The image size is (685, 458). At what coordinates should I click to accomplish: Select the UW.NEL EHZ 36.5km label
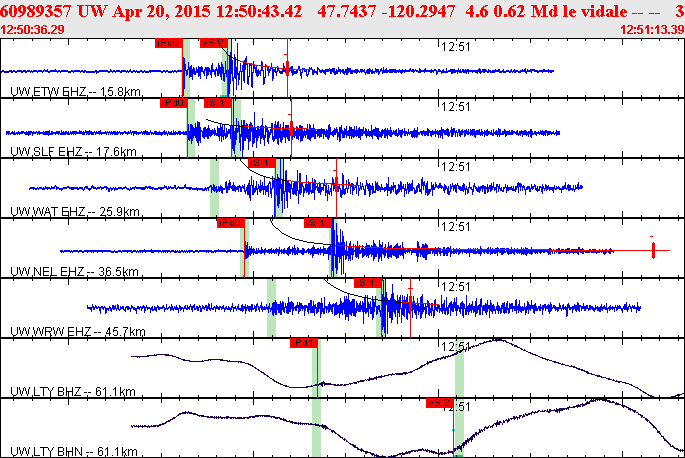tap(74, 271)
